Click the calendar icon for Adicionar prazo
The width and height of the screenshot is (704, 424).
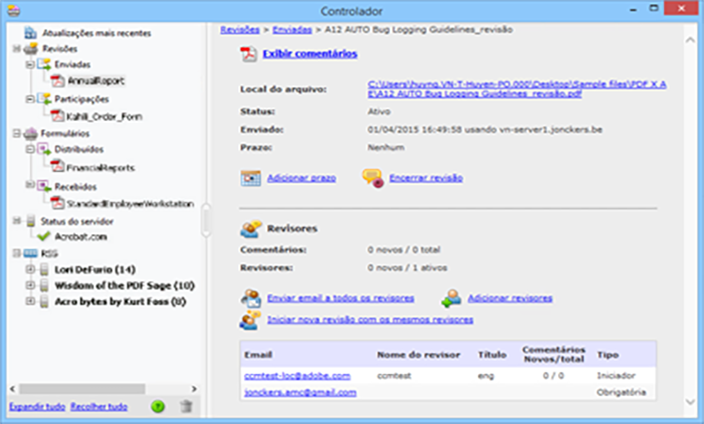[x=251, y=178]
